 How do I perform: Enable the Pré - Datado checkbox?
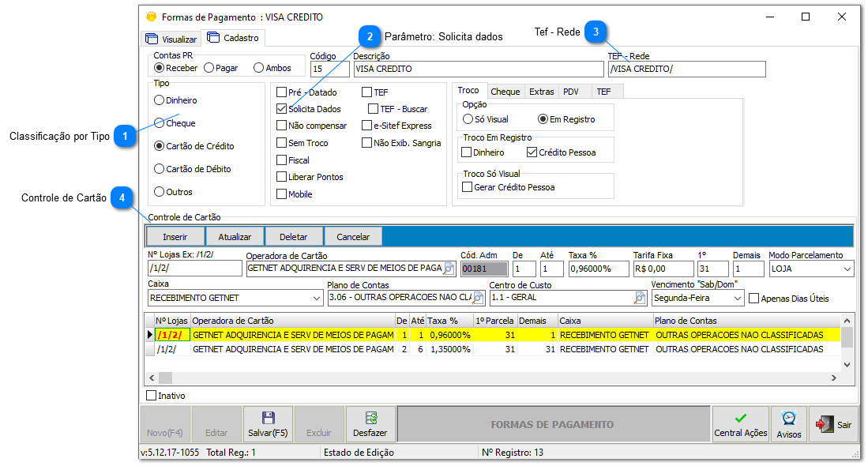point(282,92)
